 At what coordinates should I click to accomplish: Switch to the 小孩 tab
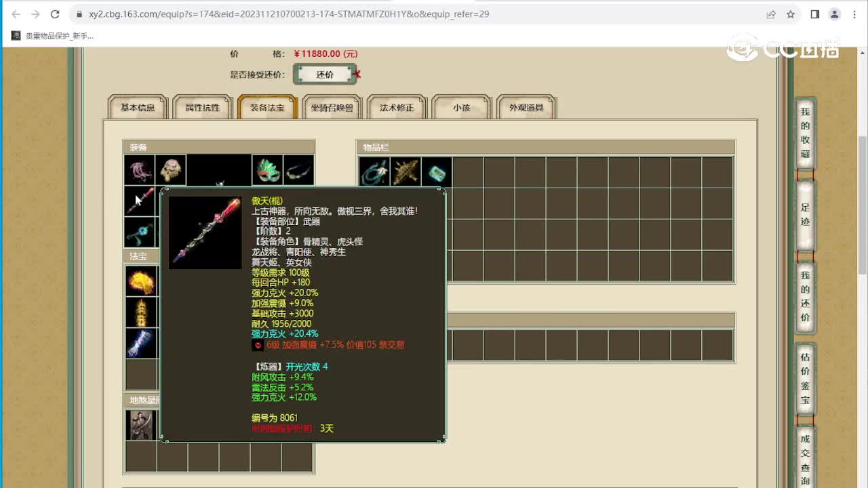point(461,107)
